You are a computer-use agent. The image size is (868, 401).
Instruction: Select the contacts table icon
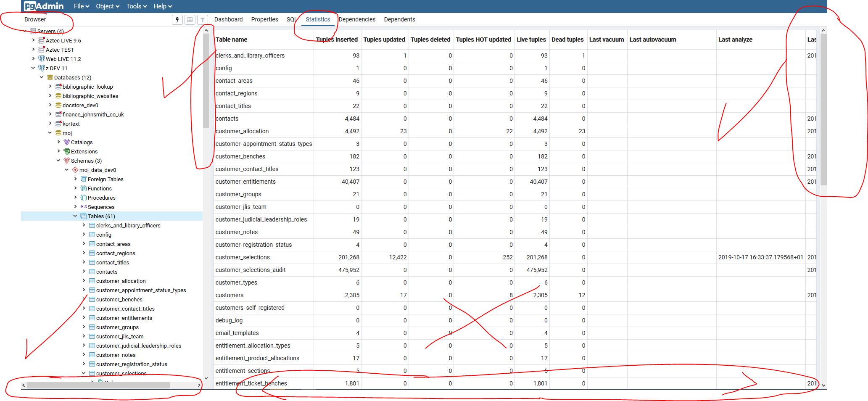pyautogui.click(x=92, y=272)
